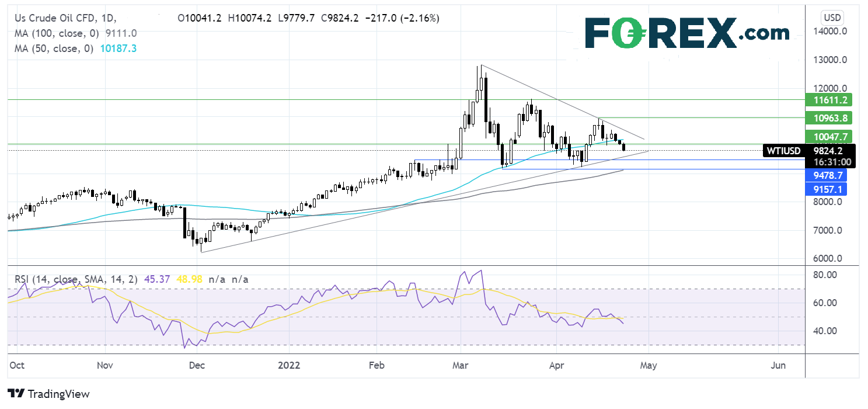Click the Nov date axis label
The width and height of the screenshot is (868, 409).
click(x=105, y=365)
